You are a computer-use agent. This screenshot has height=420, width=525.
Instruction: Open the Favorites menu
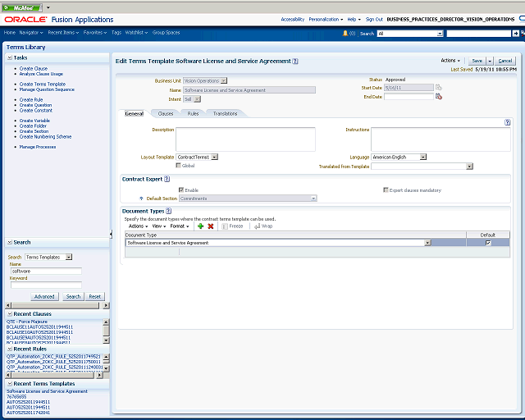pos(95,33)
